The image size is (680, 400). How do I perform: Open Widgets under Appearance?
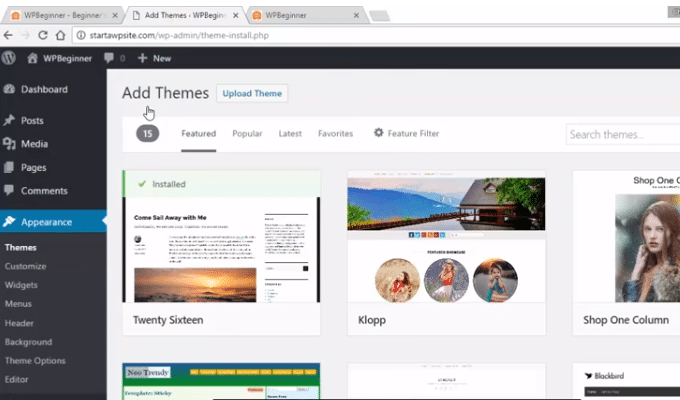(24, 284)
